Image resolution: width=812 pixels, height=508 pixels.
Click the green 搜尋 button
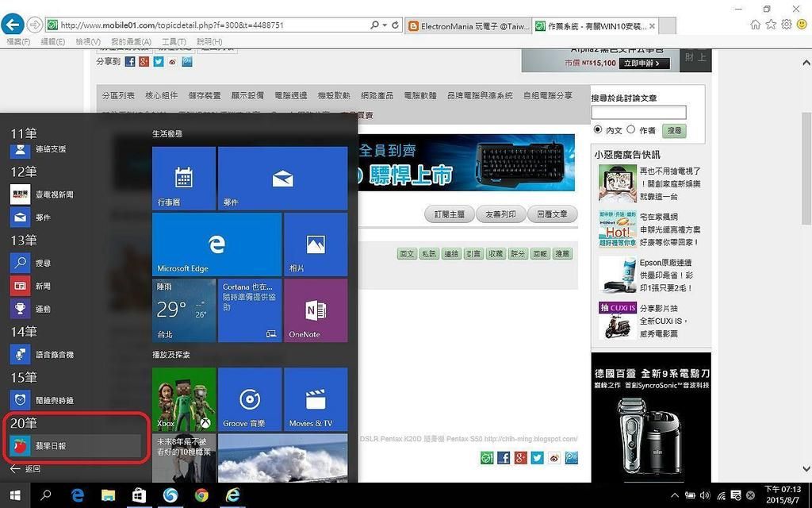coord(674,131)
